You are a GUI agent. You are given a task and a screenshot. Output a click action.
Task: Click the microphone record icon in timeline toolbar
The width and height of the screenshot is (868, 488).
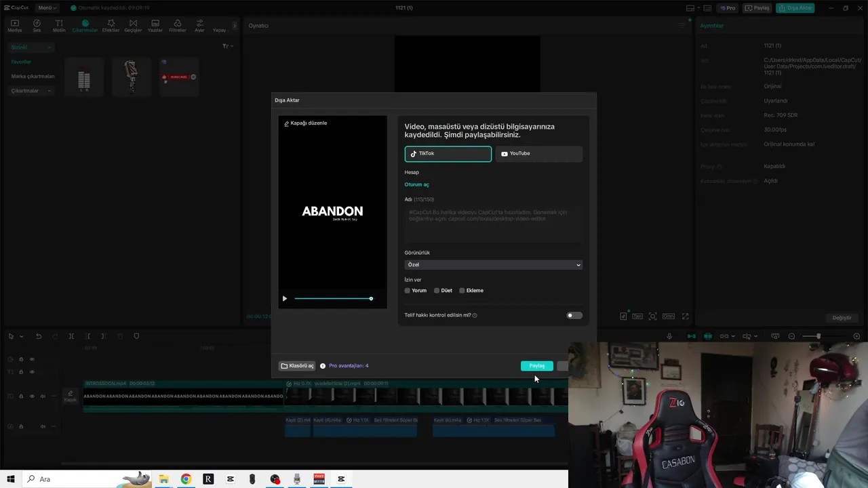669,336
